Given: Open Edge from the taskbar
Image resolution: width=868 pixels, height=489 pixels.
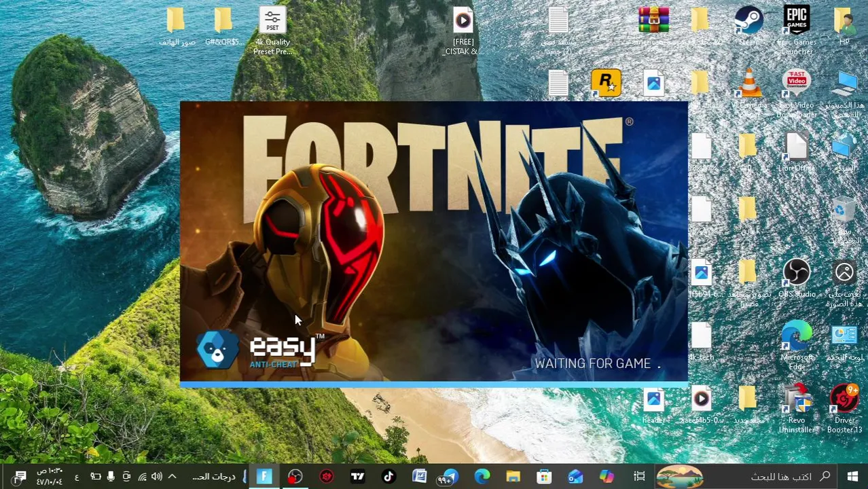Looking at the screenshot, I should (x=482, y=477).
